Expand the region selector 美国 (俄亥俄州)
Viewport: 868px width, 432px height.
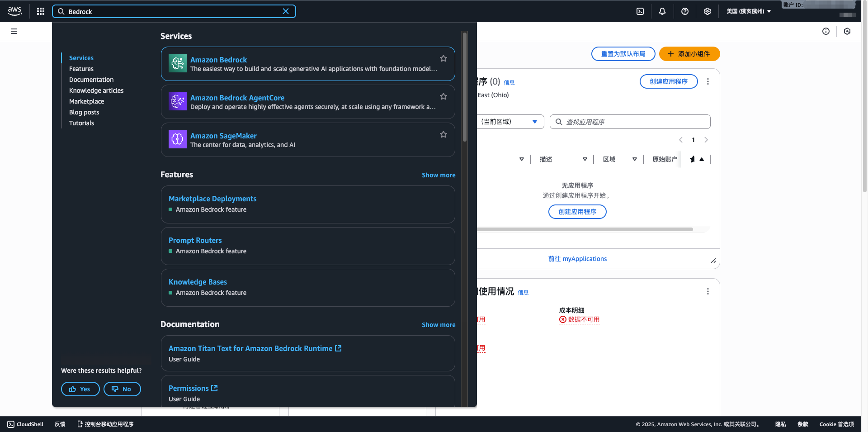(x=749, y=11)
